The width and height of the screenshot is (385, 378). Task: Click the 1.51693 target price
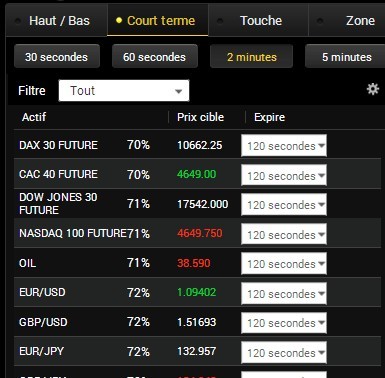click(x=197, y=322)
